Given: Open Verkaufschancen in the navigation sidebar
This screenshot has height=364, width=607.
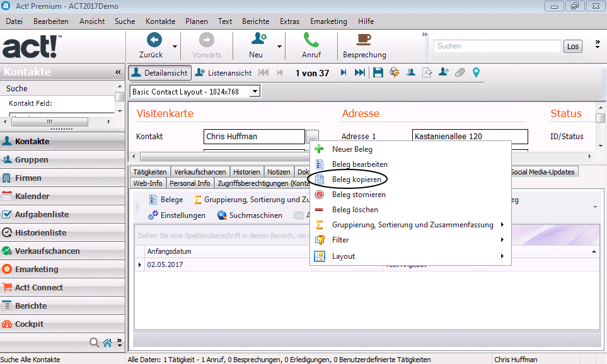Looking at the screenshot, I should [x=62, y=251].
